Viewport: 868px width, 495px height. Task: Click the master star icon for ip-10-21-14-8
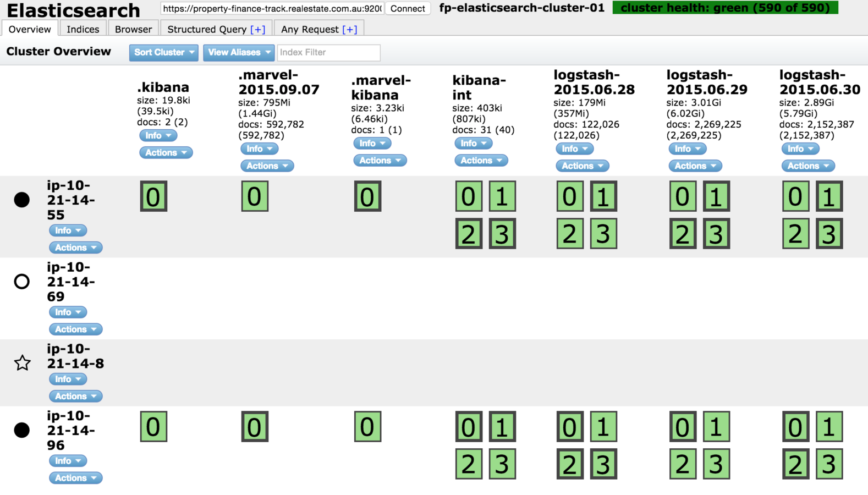(22, 363)
